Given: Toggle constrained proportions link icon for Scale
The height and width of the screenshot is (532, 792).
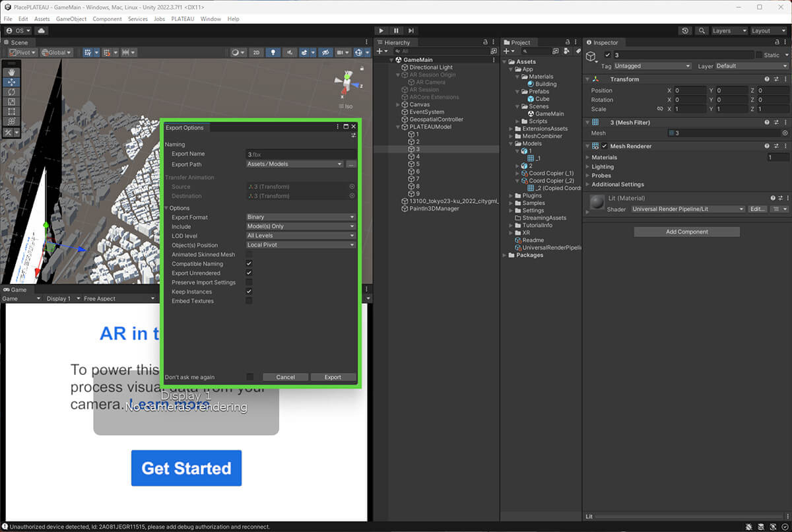Looking at the screenshot, I should (659, 109).
